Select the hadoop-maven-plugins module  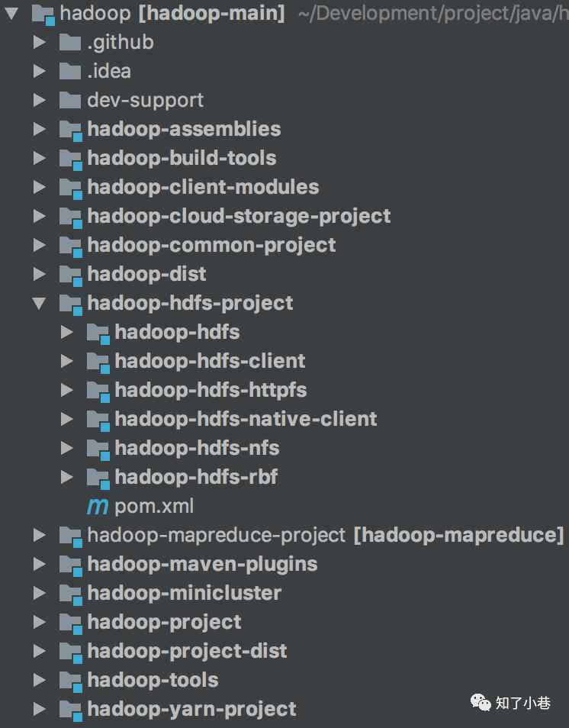tap(202, 565)
